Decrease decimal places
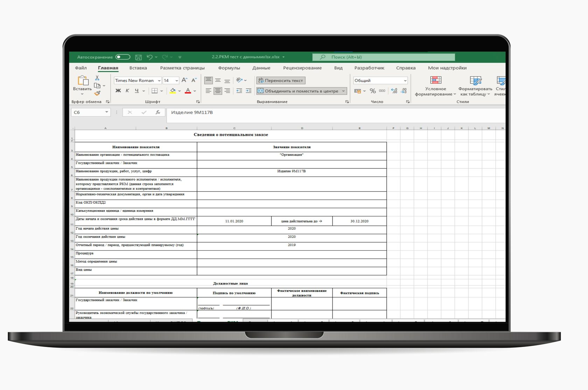The width and height of the screenshot is (588, 390). pos(404,91)
